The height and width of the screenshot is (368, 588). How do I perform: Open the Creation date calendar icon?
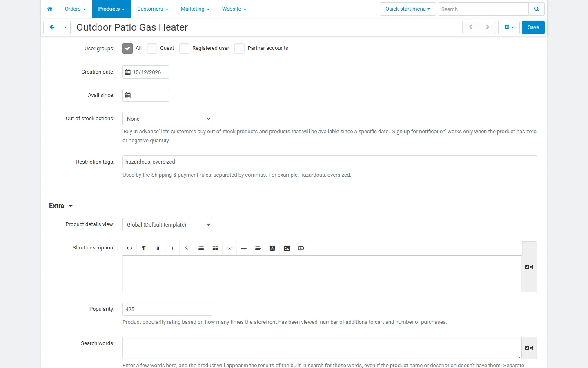pos(128,72)
